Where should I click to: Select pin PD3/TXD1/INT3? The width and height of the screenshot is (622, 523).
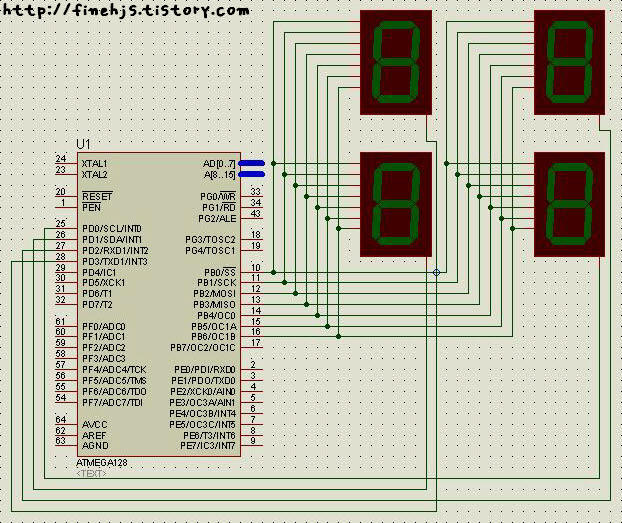[x=115, y=262]
